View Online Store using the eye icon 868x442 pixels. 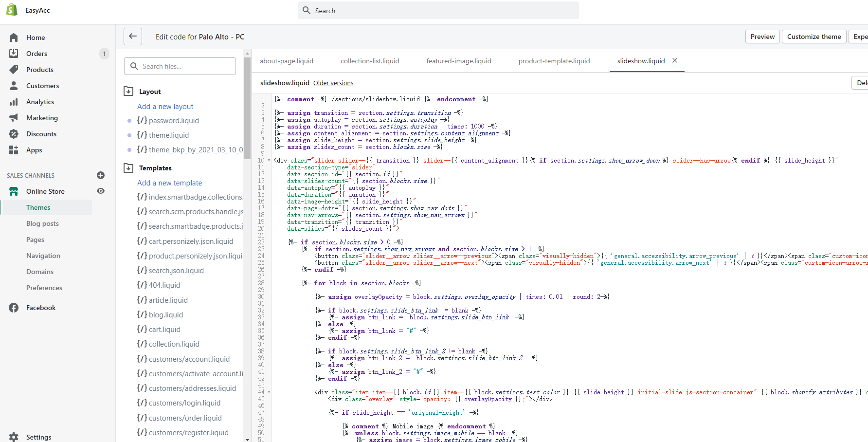click(101, 191)
